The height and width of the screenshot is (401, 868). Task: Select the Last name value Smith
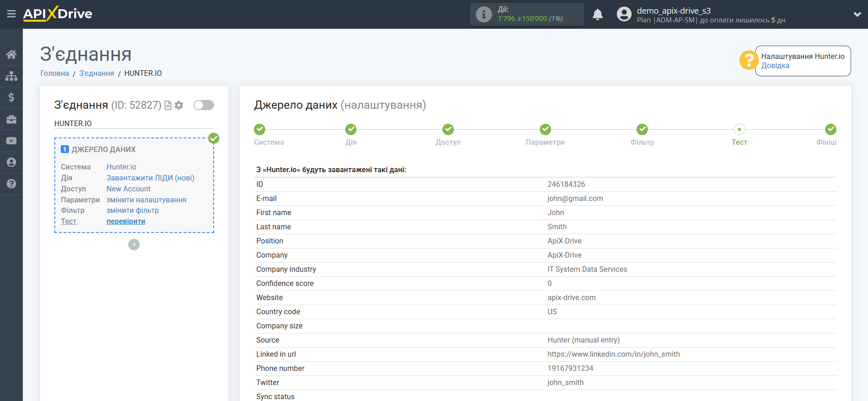[557, 227]
